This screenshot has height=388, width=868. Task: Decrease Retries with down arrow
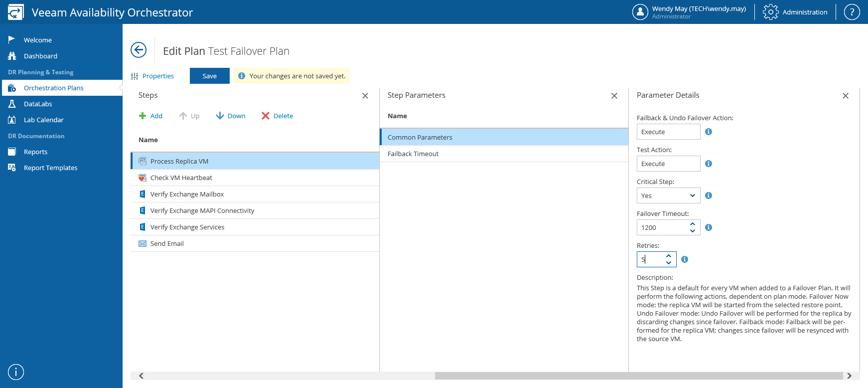[669, 263]
